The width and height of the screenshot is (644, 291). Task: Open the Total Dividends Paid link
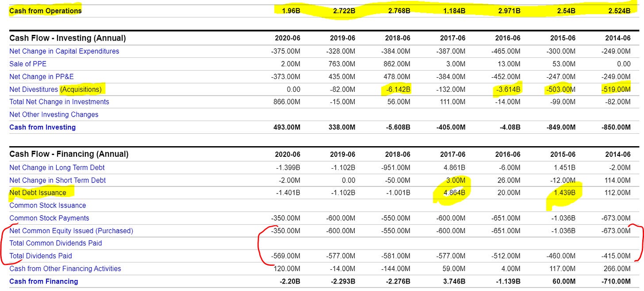point(41,256)
